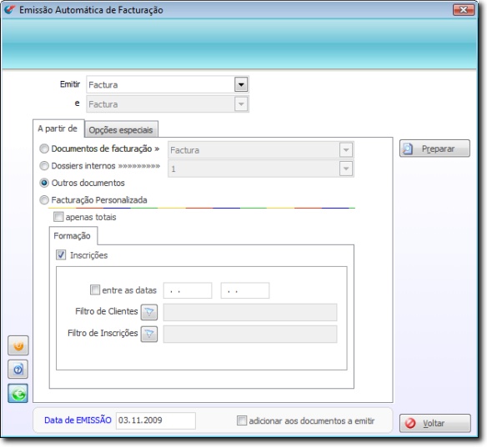This screenshot has height=448, width=487.
Task: Expand the Emitir Factura dropdown
Action: (241, 84)
